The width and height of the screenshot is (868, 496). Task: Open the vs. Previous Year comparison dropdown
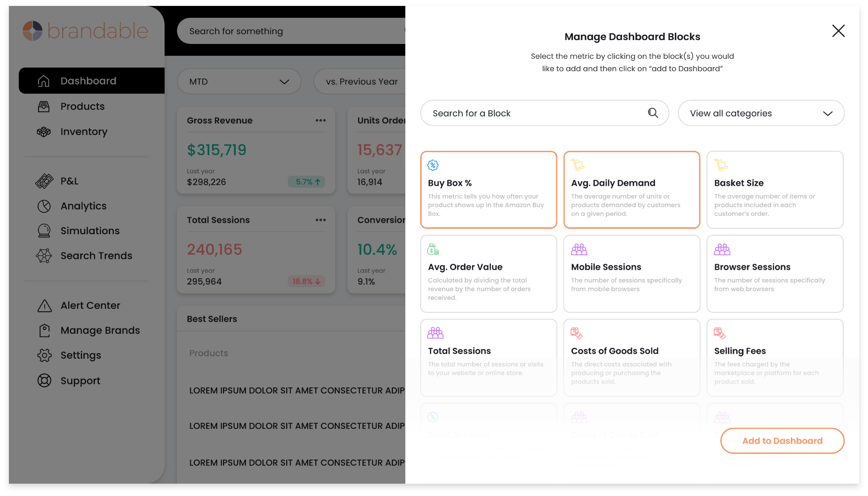coord(362,82)
